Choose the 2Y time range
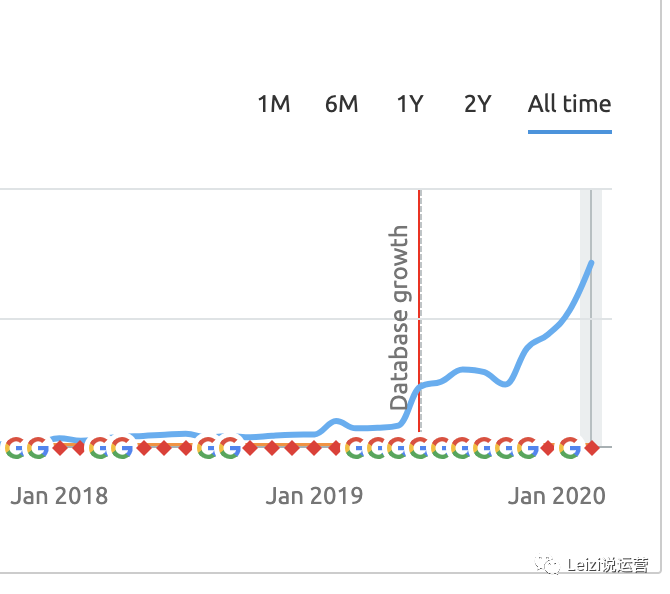Viewport: 670px width, 594px height. (x=477, y=104)
